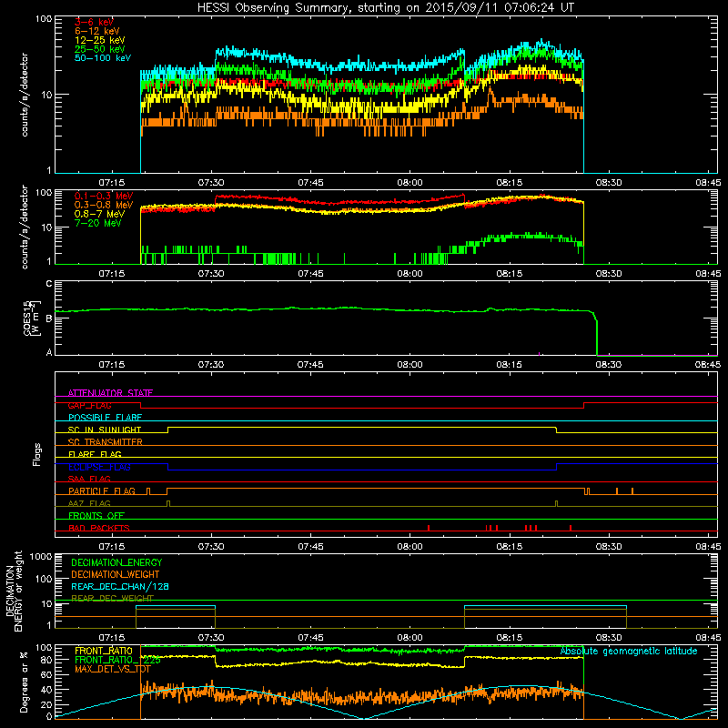This screenshot has width=728, height=728.
Task: Click the vertical Flags axis title
Action: click(x=37, y=454)
